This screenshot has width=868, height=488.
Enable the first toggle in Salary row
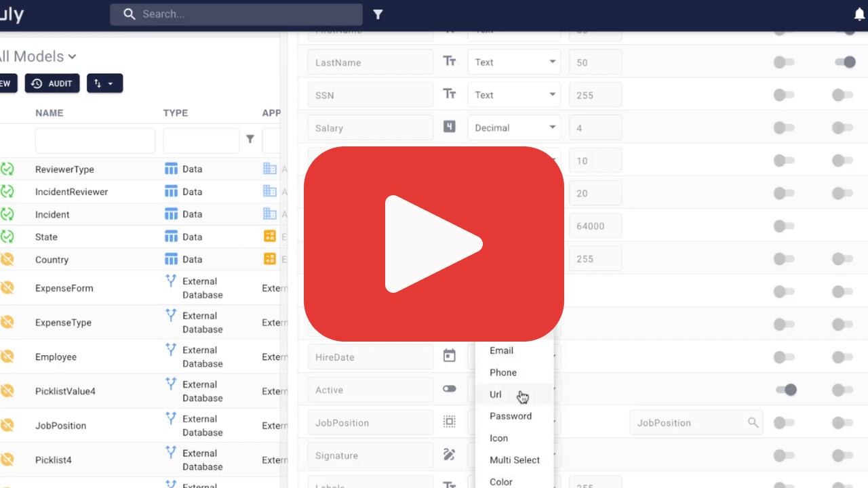pyautogui.click(x=784, y=127)
